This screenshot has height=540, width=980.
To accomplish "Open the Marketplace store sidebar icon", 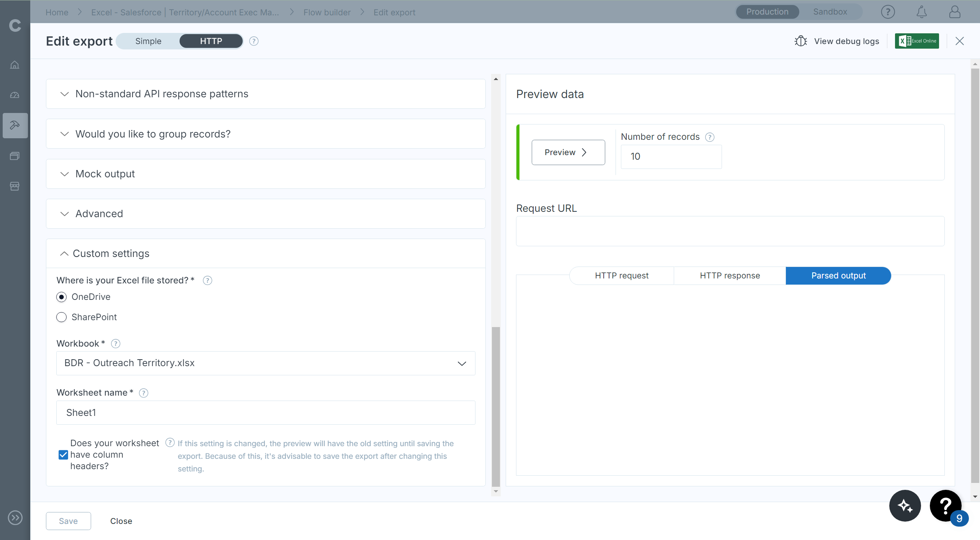I will (x=15, y=186).
